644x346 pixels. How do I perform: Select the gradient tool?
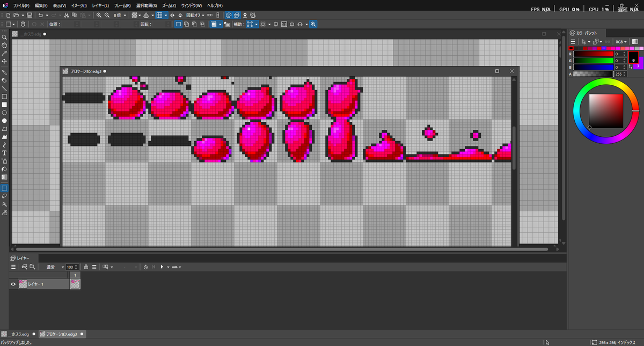(x=4, y=177)
